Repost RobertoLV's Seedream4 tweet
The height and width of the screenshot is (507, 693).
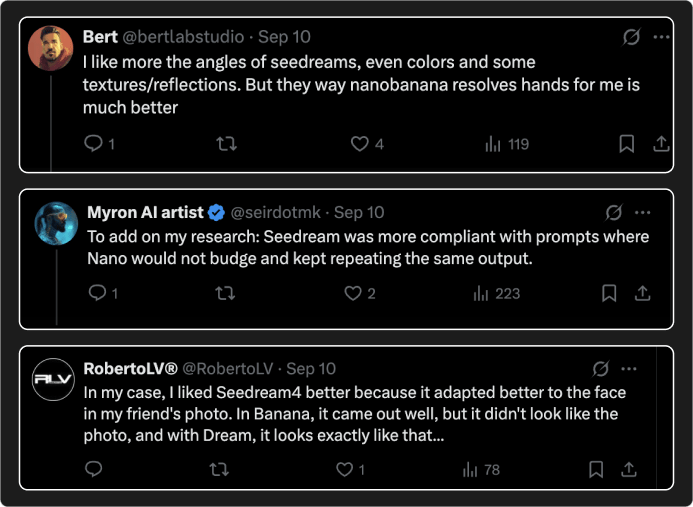click(220, 469)
